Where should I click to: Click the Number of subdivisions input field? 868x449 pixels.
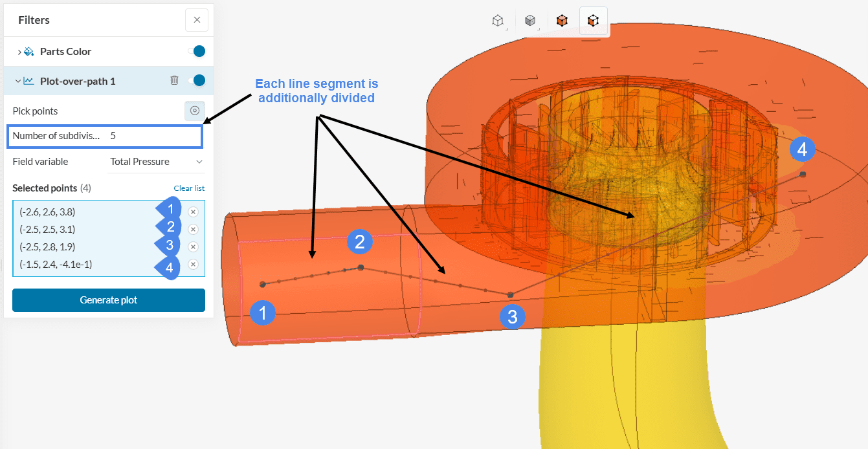[x=153, y=137]
